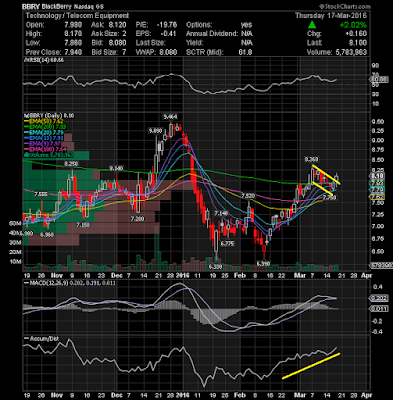Click the 9.090 price label
This screenshot has height=400, width=393.
(155, 131)
